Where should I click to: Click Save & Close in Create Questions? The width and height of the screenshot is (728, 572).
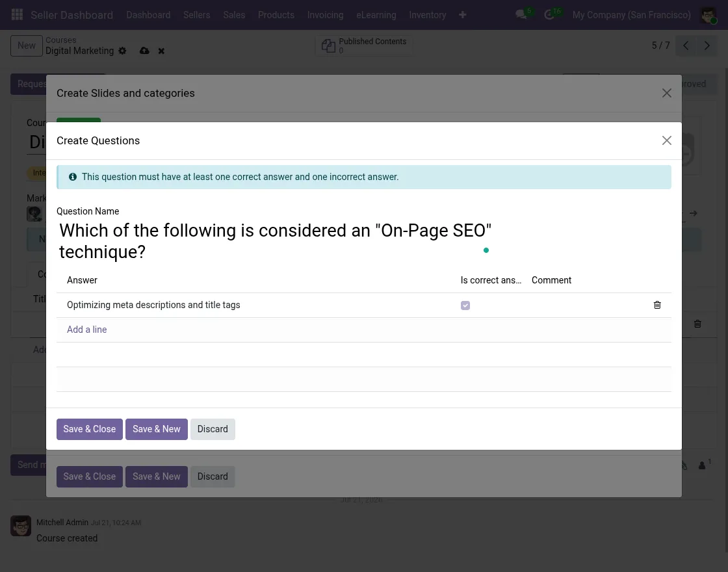click(x=90, y=429)
